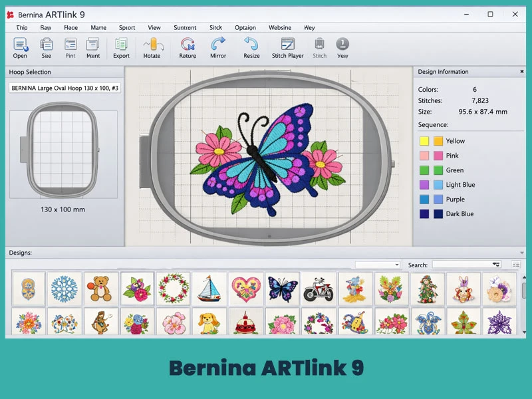
Task: Click the Open toolbar icon
Action: [x=20, y=45]
